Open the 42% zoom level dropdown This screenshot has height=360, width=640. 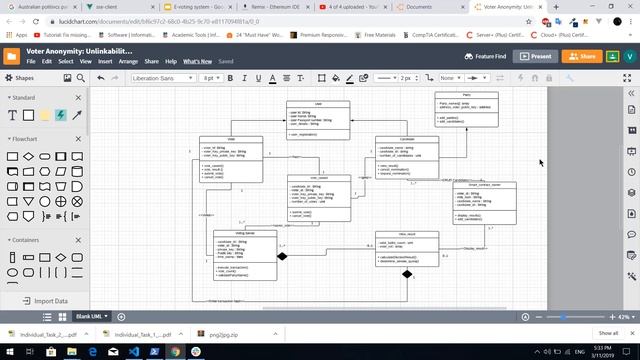[627, 317]
